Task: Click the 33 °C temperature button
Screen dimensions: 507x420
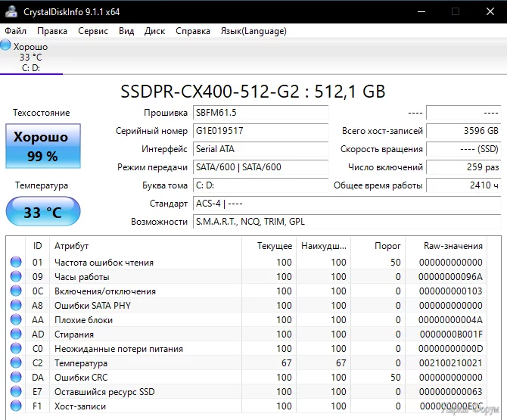Action: (42, 212)
